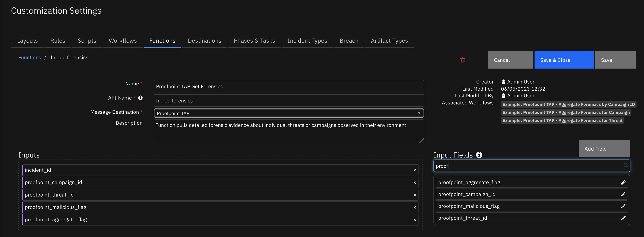Switch to Workflows tab

coord(123,41)
